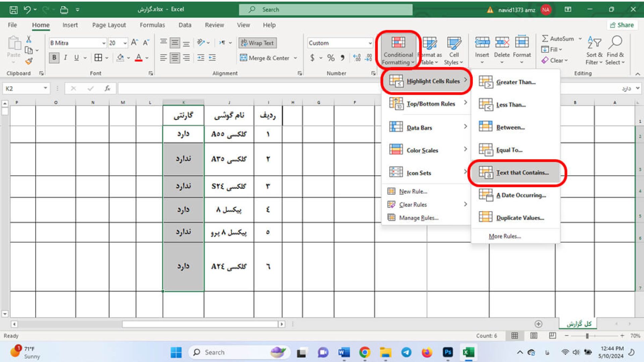This screenshot has height=362, width=644.
Task: Click the new sheet plus icon
Action: click(x=538, y=324)
